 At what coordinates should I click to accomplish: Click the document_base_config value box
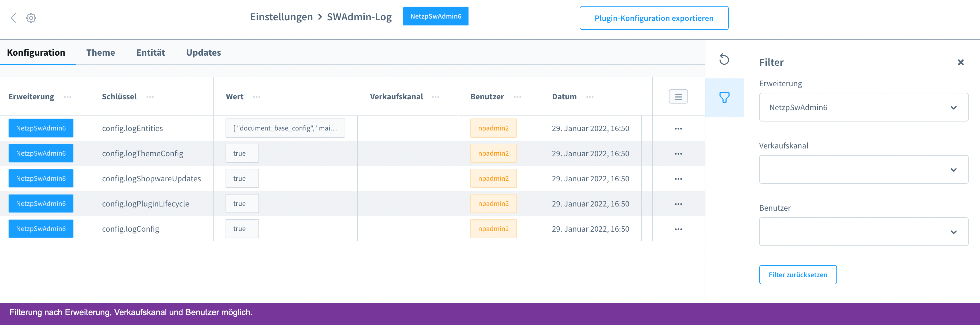point(285,128)
